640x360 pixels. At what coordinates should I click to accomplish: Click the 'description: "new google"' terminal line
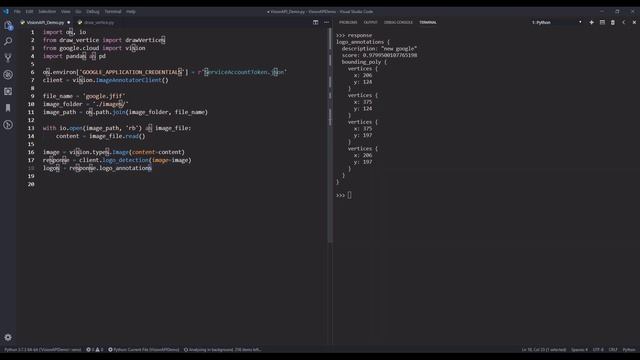379,49
